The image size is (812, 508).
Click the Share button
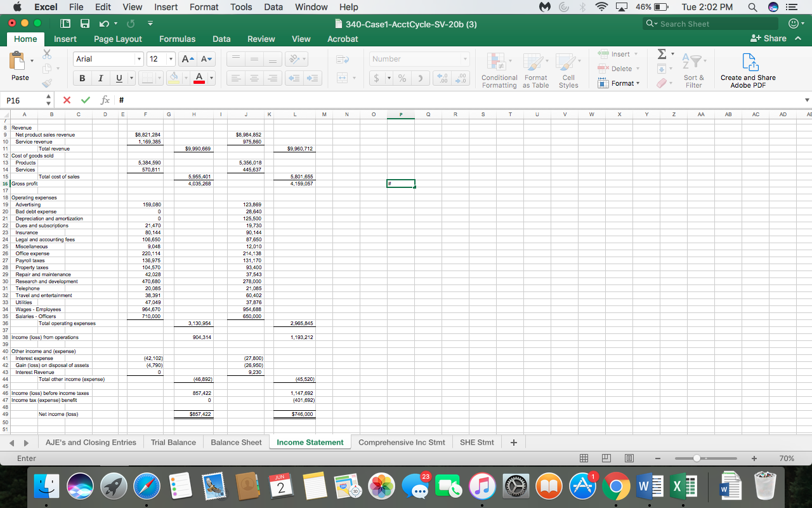(769, 39)
